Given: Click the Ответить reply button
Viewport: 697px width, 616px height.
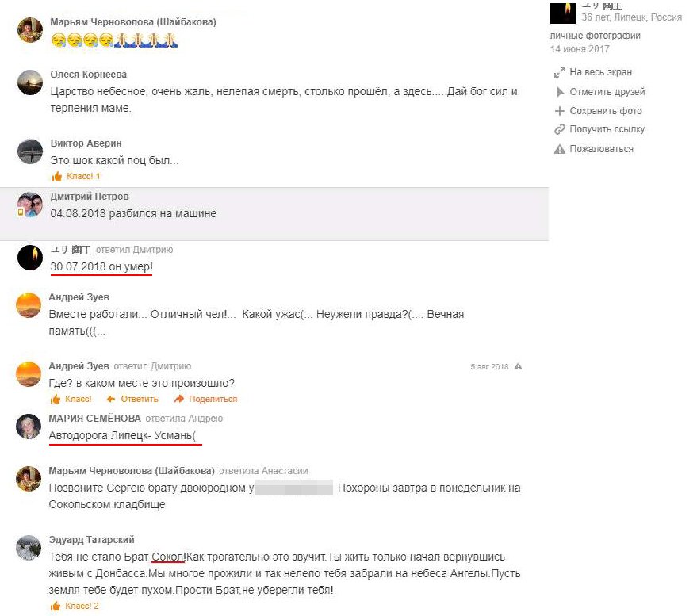Looking at the screenshot, I should coord(132,399).
